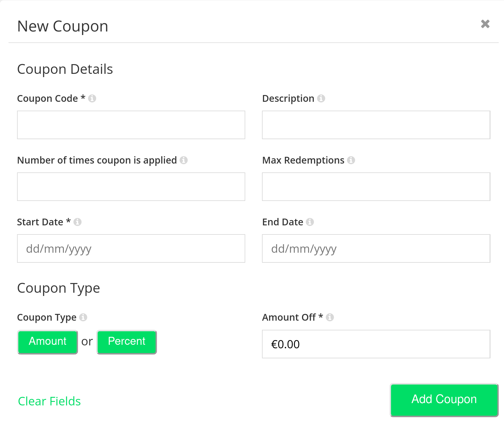Click the Amount Off info icon

pyautogui.click(x=330, y=318)
